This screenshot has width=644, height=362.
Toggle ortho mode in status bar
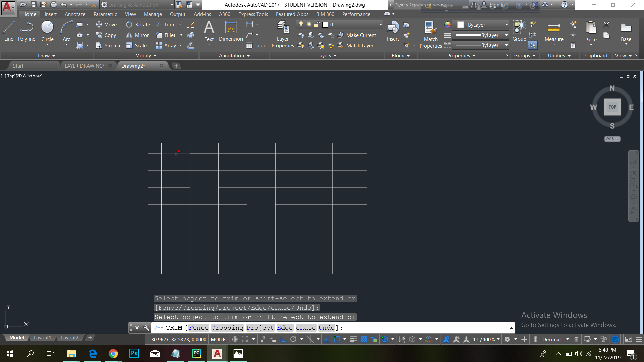(x=283, y=339)
